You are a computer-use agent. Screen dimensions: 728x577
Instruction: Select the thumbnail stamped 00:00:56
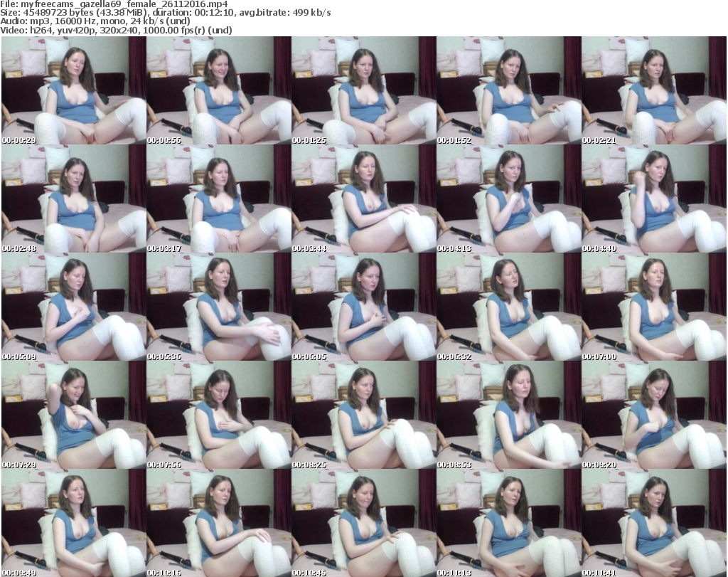pos(219,90)
